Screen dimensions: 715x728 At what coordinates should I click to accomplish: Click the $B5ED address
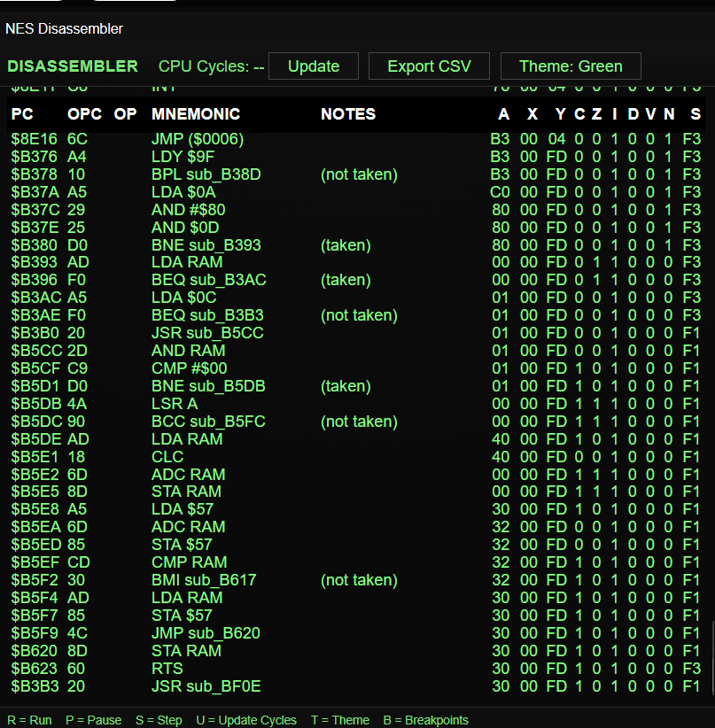(36, 545)
